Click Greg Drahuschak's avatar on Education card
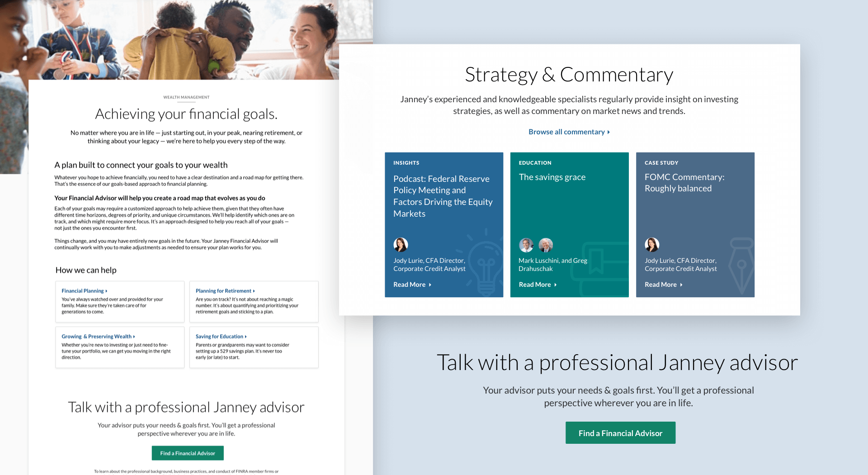This screenshot has height=475, width=868. click(x=546, y=245)
